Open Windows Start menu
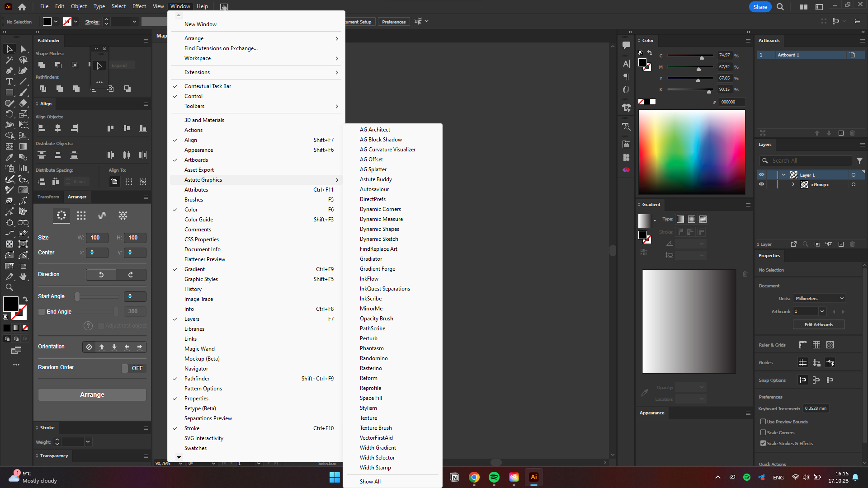 point(335,477)
